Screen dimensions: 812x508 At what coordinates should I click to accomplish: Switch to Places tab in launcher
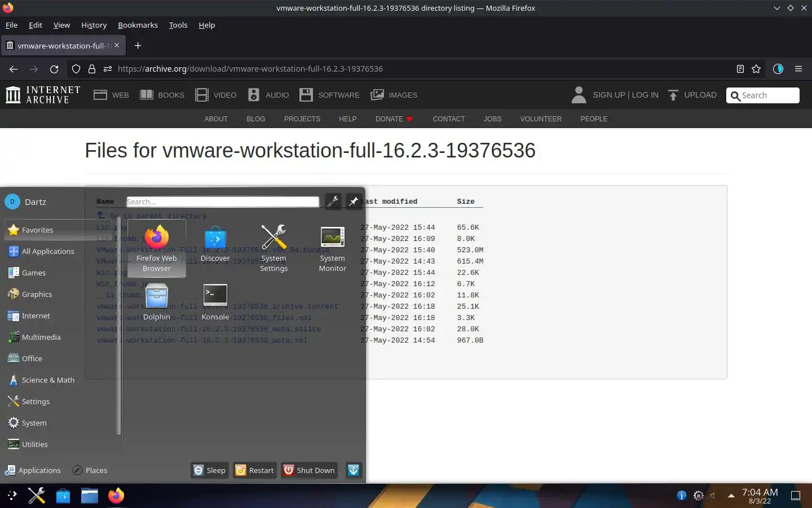90,470
